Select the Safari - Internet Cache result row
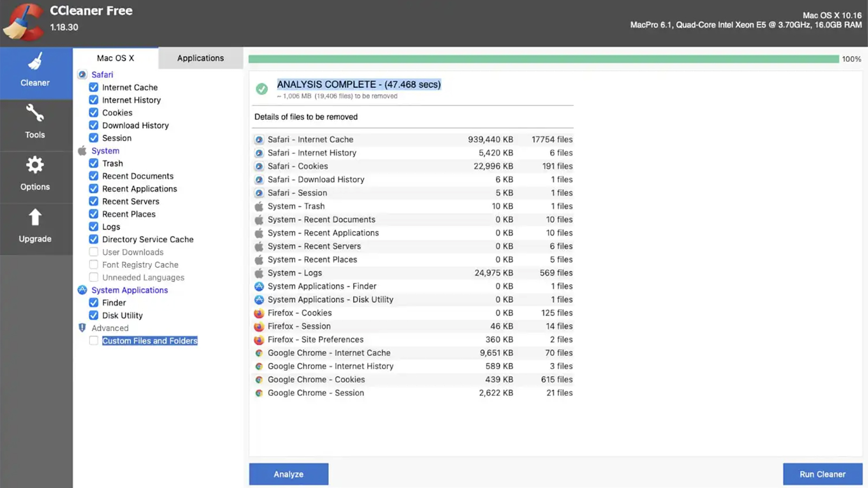 pyautogui.click(x=413, y=139)
